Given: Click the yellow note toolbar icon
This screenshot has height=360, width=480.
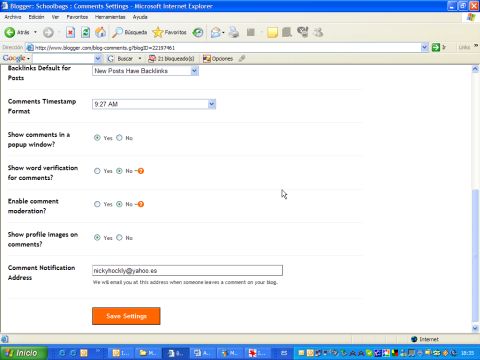Looking at the screenshot, I should click(x=272, y=32).
